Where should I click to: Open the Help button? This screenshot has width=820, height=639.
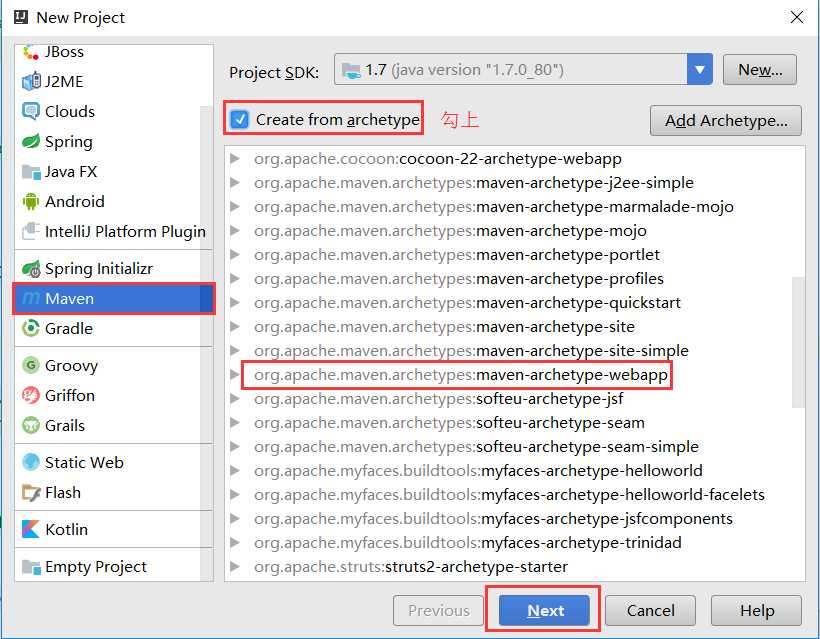point(756,610)
